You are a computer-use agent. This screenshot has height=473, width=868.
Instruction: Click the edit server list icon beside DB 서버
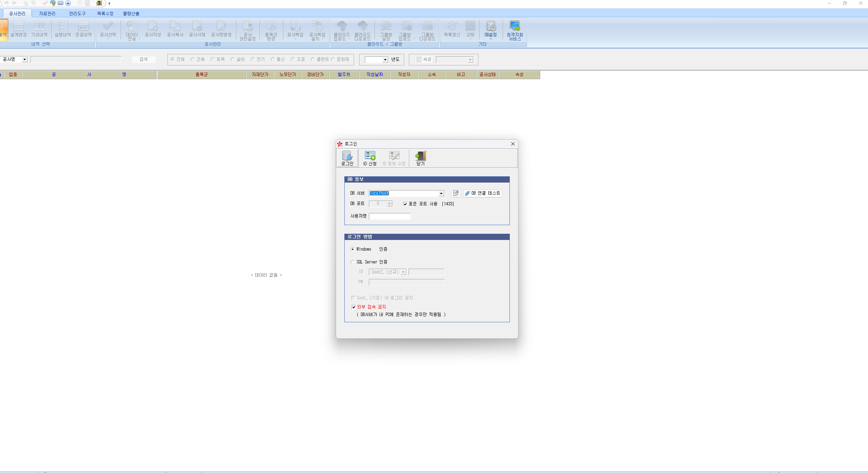pyautogui.click(x=456, y=193)
